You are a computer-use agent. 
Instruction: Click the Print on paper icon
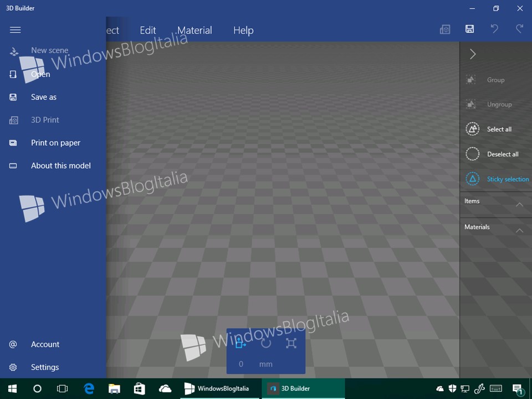pyautogui.click(x=13, y=143)
